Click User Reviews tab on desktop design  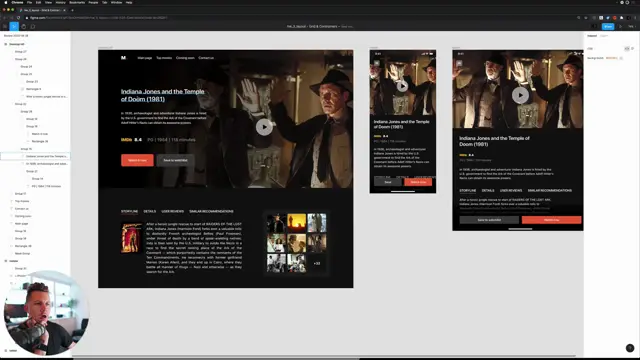click(173, 211)
